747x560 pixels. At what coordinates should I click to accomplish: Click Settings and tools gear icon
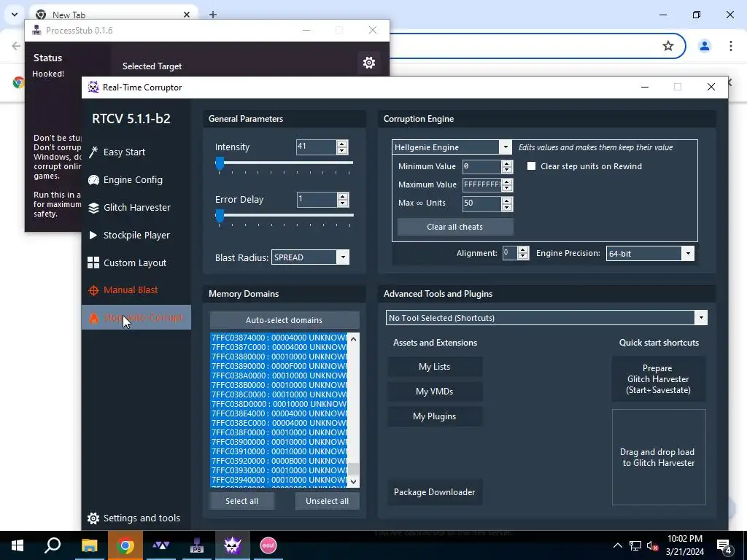(93, 518)
